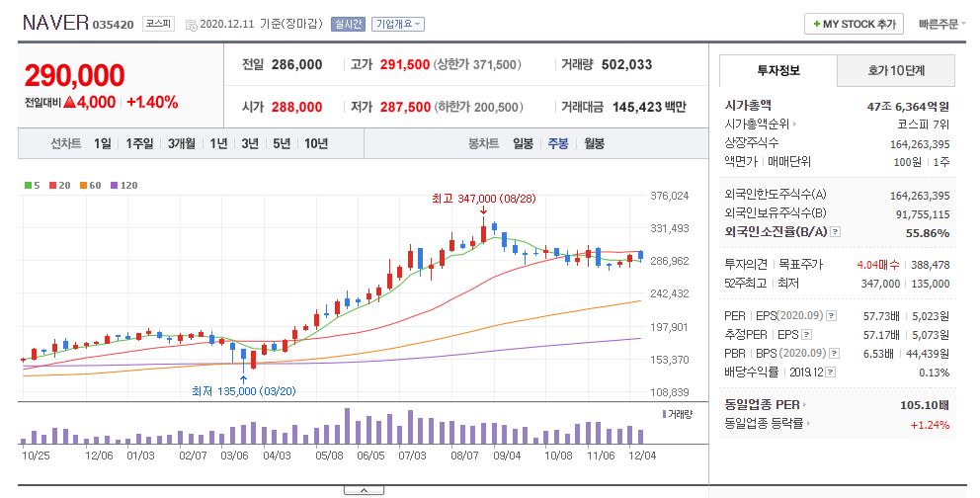Click the stock code 035420
980x498 pixels.
[x=114, y=25]
